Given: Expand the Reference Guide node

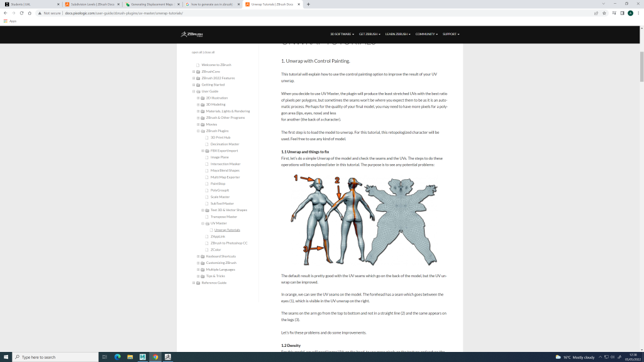Looking at the screenshot, I should coord(194,283).
